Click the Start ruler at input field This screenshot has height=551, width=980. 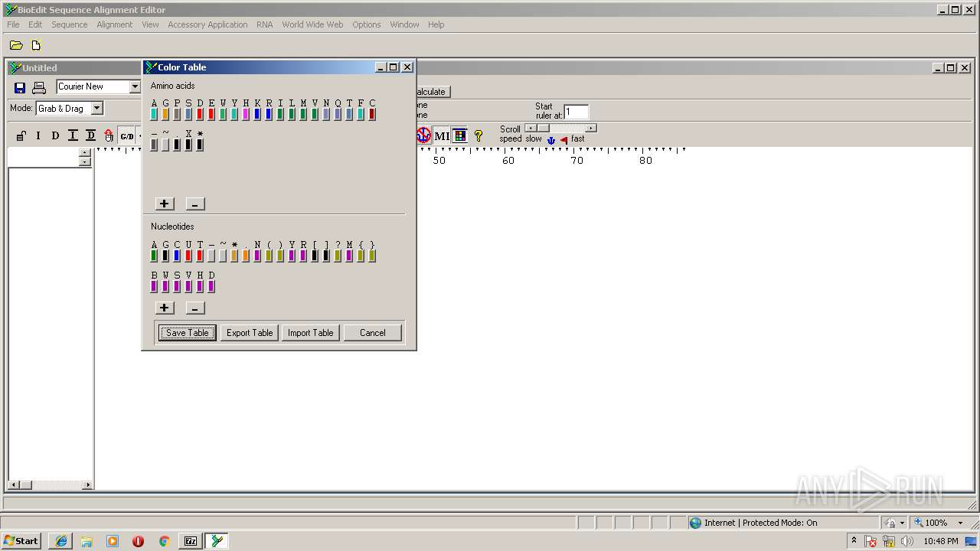577,112
